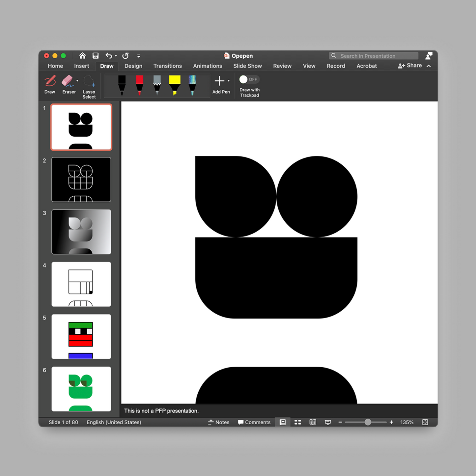Select the Draw tab

107,66
